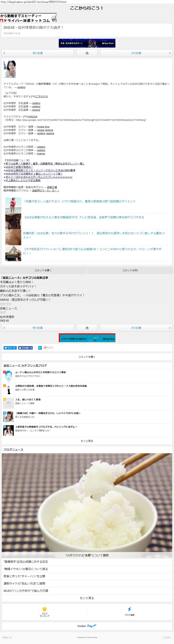Click the パスワード管理でもう迷わない banner
This screenshot has height=644, width=174.
coord(87,338)
